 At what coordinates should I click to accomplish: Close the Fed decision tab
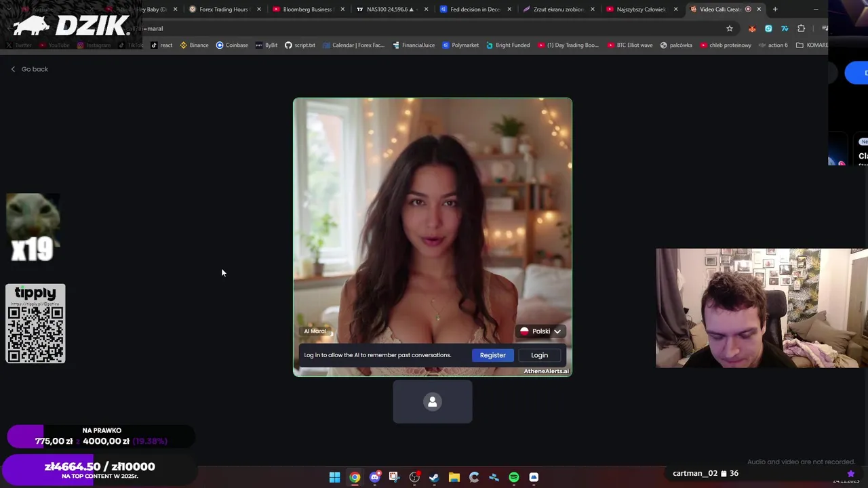tap(509, 9)
